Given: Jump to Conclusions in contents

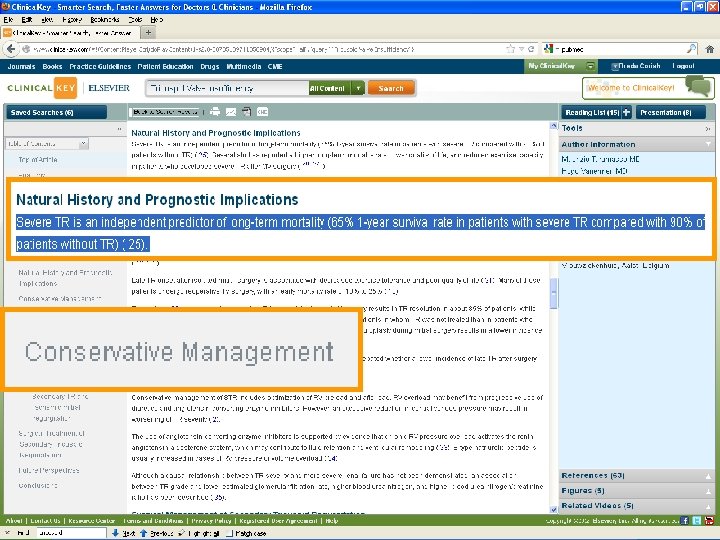Looking at the screenshot, I should pos(38,485).
